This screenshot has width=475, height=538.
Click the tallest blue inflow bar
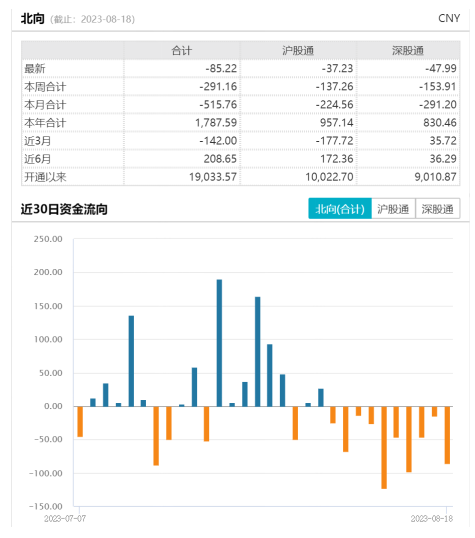(x=219, y=343)
